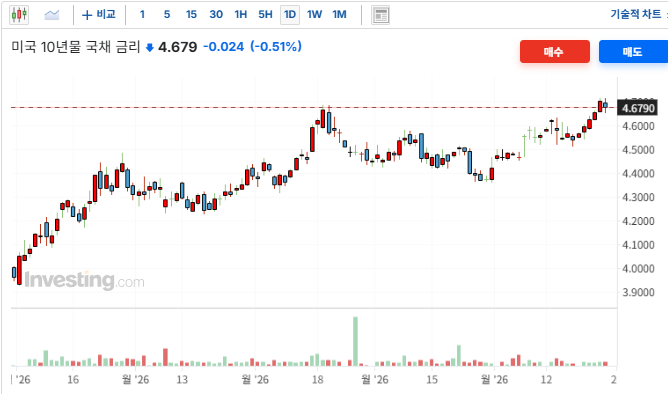Image resolution: width=668 pixels, height=394 pixels.
Task: Select the candlestick chart type icon
Action: coord(19,15)
